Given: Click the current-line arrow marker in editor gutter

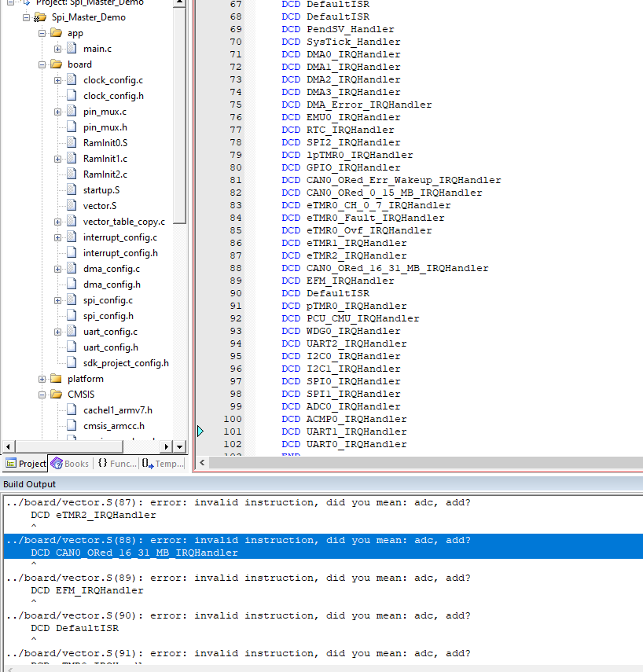Looking at the screenshot, I should [x=200, y=431].
